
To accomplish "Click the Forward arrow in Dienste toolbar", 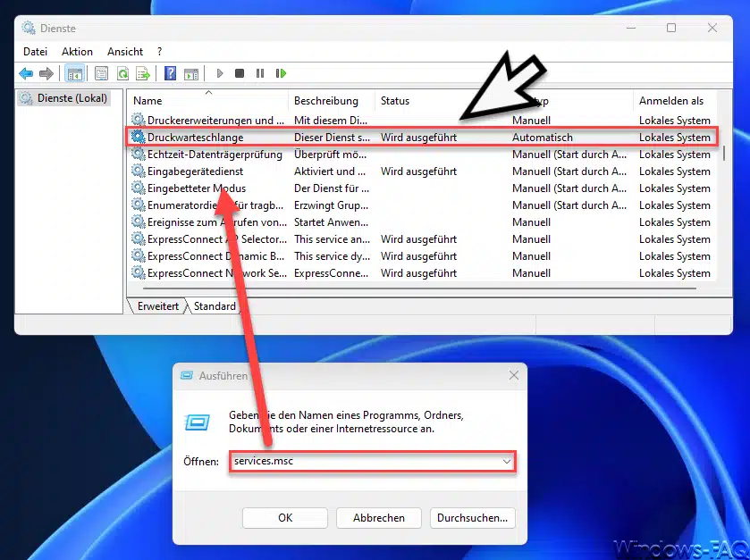I will (x=46, y=73).
